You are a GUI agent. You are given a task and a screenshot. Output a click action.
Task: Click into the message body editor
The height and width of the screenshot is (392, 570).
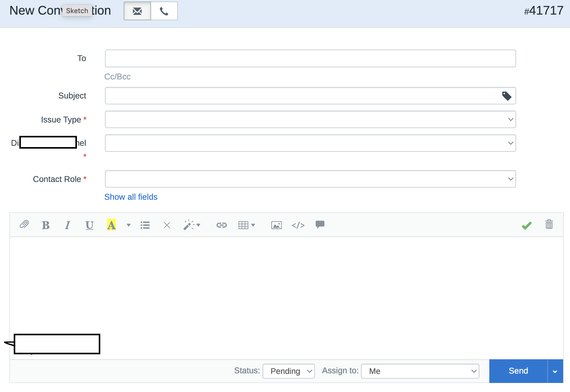286,298
